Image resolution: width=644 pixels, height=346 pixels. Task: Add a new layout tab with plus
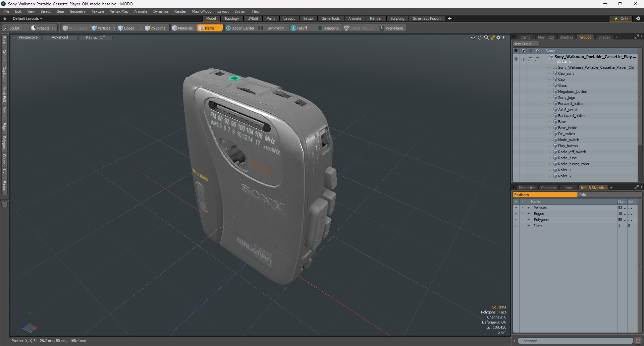450,19
